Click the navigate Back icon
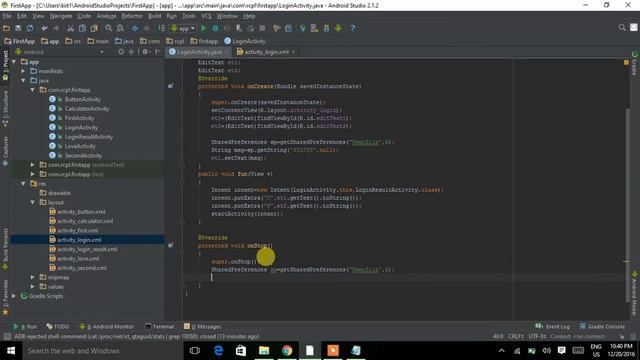 [x=135, y=28]
